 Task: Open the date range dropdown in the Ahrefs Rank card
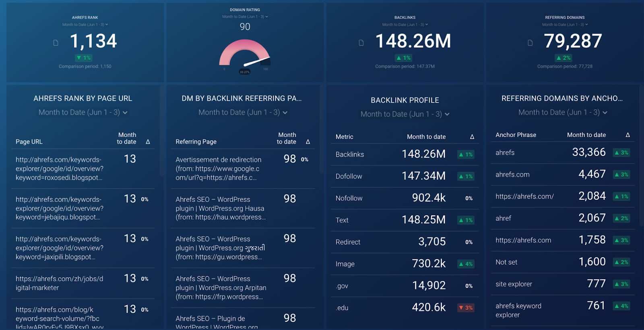point(85,25)
